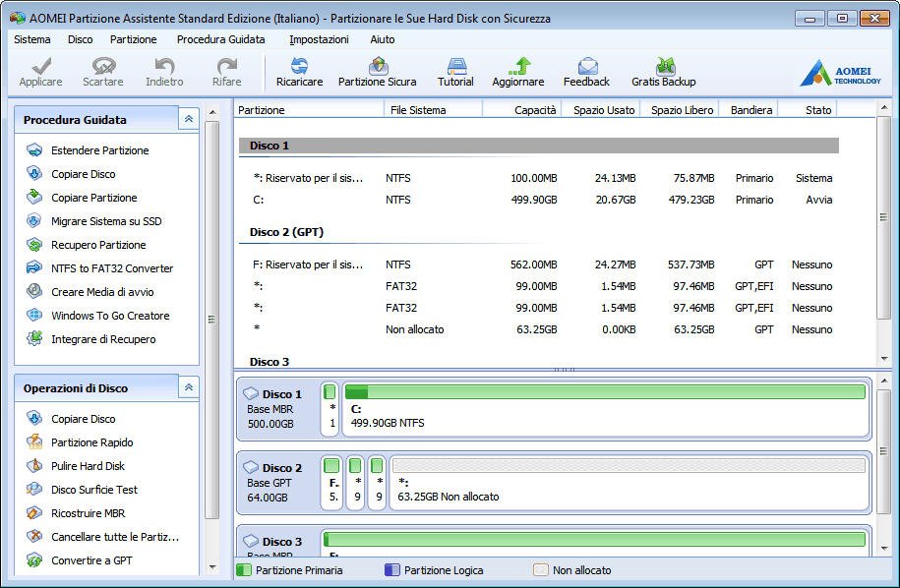Image resolution: width=900 pixels, height=588 pixels.
Task: Collapse the Procedura Guidata panel
Action: (x=188, y=119)
